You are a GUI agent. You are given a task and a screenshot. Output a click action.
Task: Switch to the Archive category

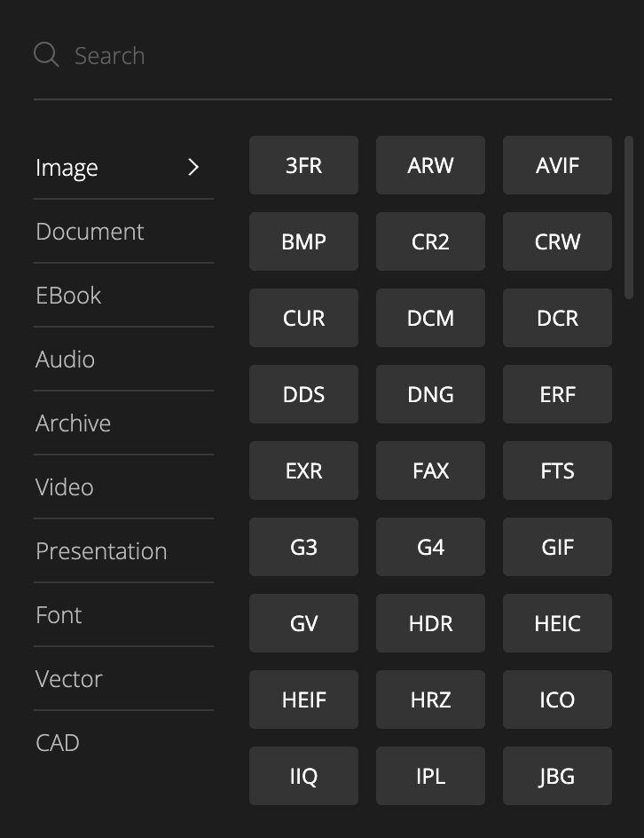coord(123,423)
